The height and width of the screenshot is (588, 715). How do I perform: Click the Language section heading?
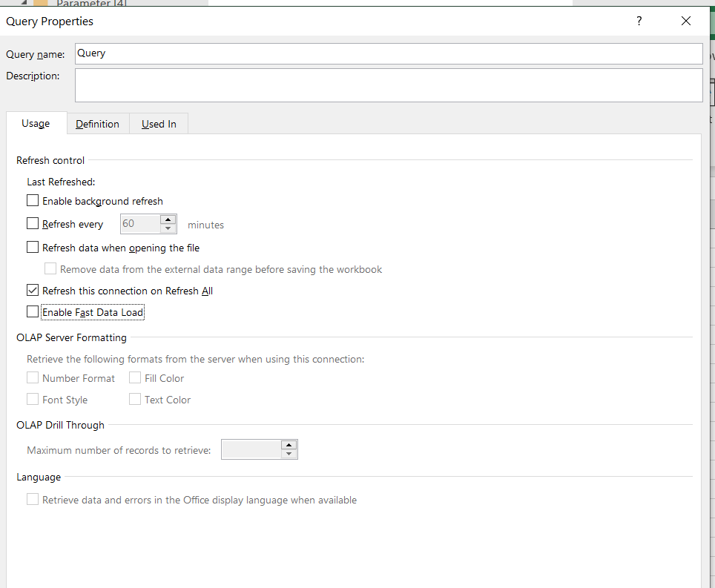coord(39,478)
